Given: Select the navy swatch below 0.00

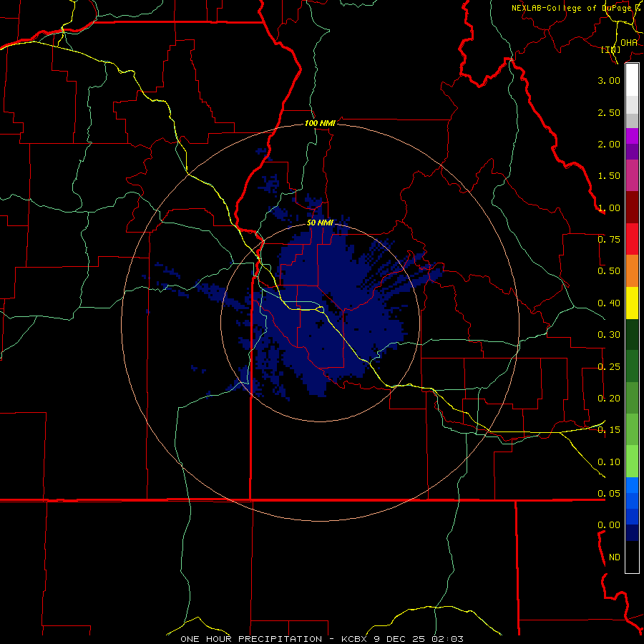Looking at the screenshot, I should [x=632, y=532].
